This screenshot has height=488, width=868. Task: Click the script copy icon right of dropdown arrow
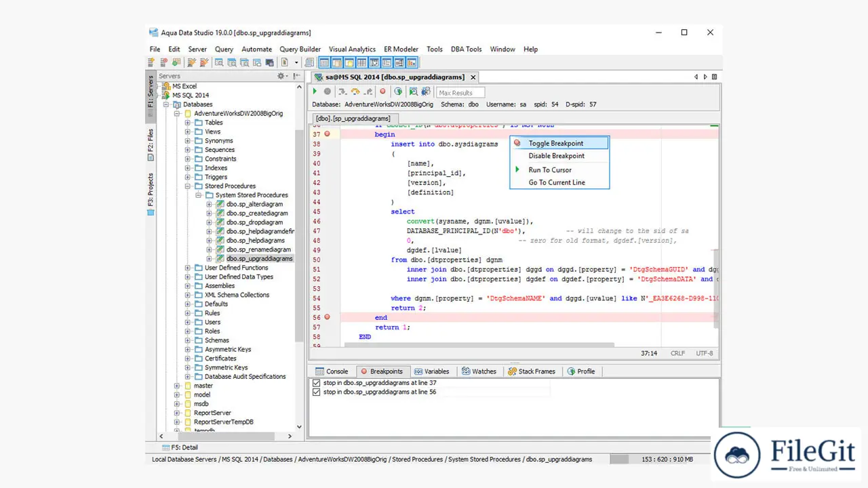click(x=309, y=62)
